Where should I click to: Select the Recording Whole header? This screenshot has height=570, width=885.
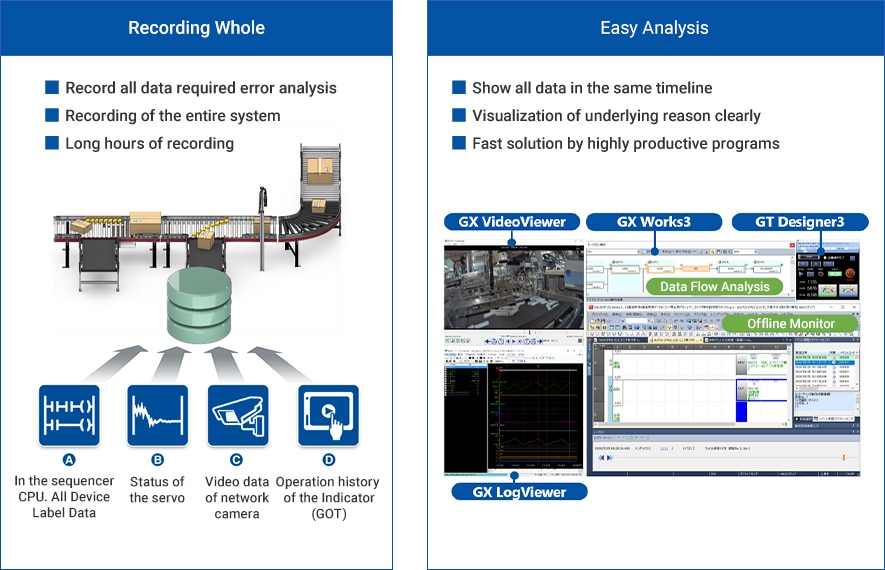(196, 28)
